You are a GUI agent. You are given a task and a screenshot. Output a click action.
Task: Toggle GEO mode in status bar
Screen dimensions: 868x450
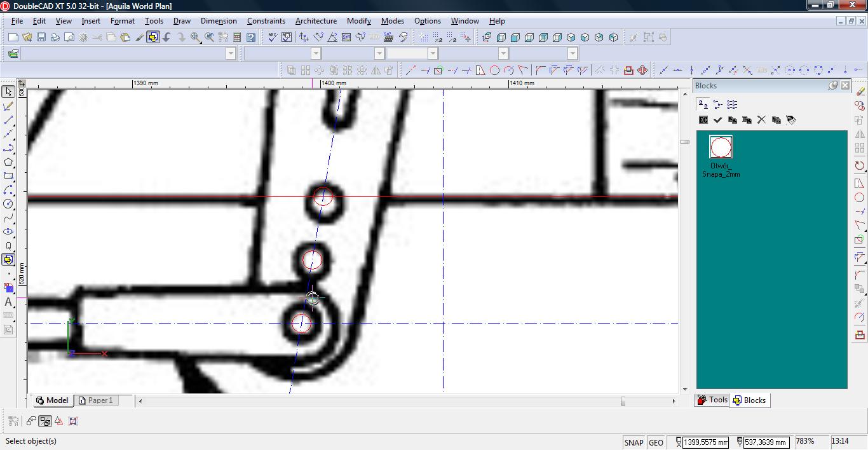click(656, 442)
